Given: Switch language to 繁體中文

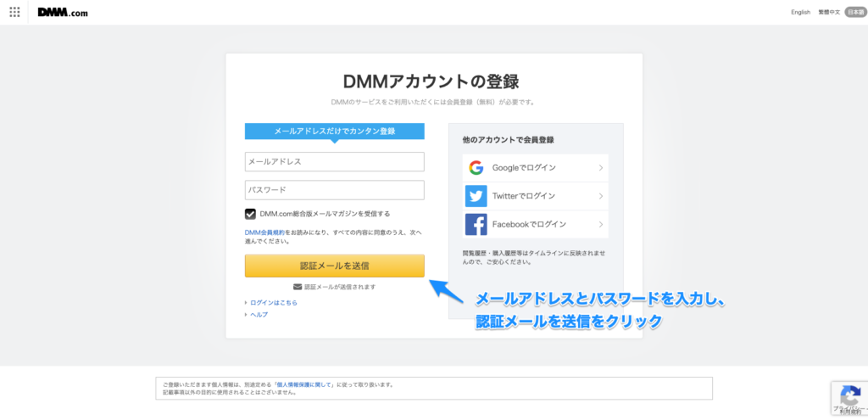Looking at the screenshot, I should point(829,12).
